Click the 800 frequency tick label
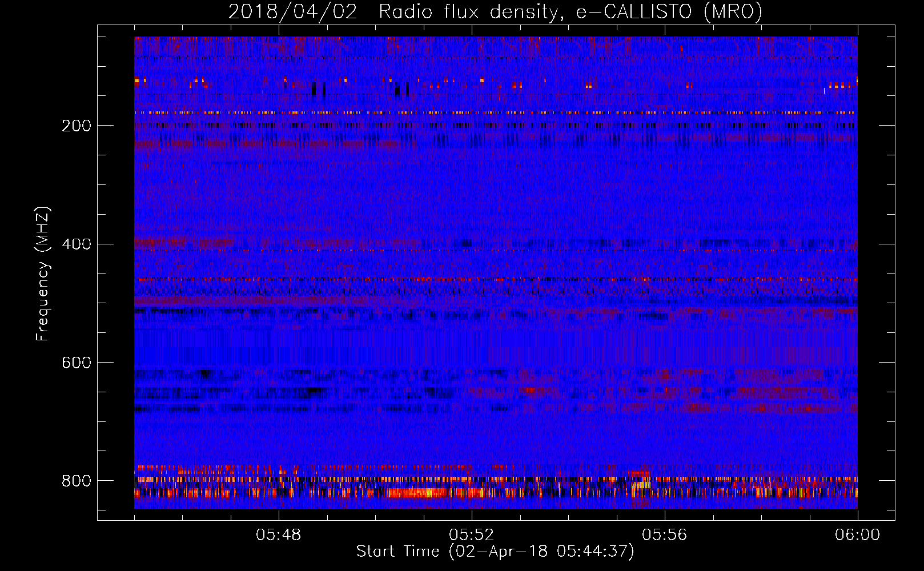Viewport: 924px width, 571px height. (x=77, y=481)
